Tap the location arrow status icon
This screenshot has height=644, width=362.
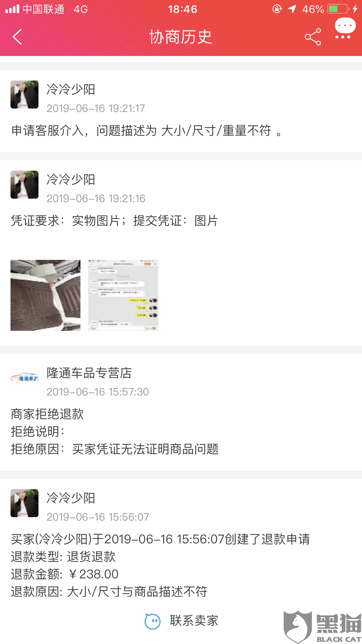click(x=292, y=9)
